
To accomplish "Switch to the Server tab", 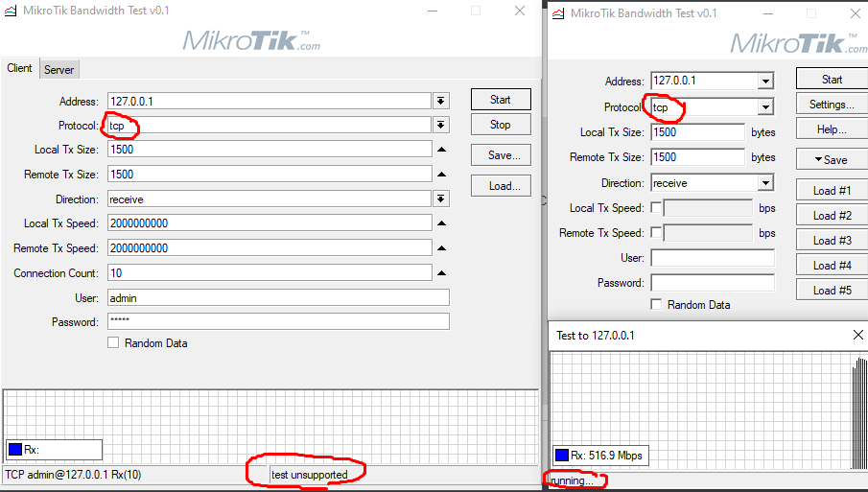I will [x=59, y=70].
